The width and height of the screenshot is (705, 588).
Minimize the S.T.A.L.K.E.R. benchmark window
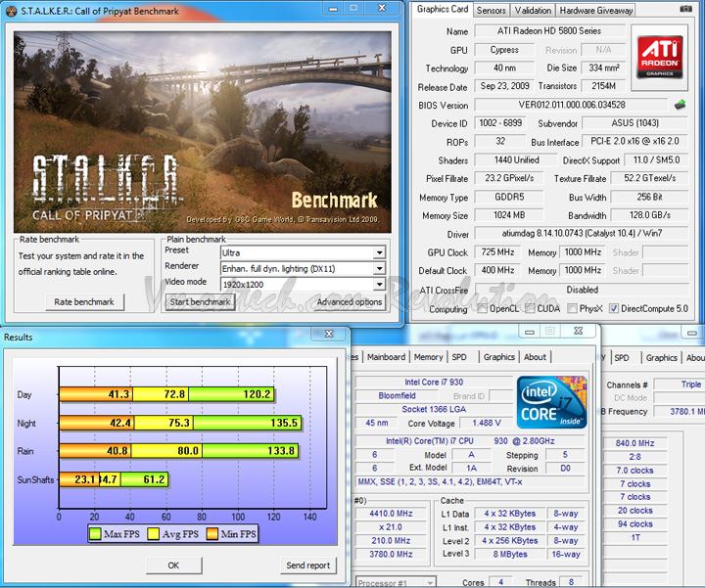333,9
